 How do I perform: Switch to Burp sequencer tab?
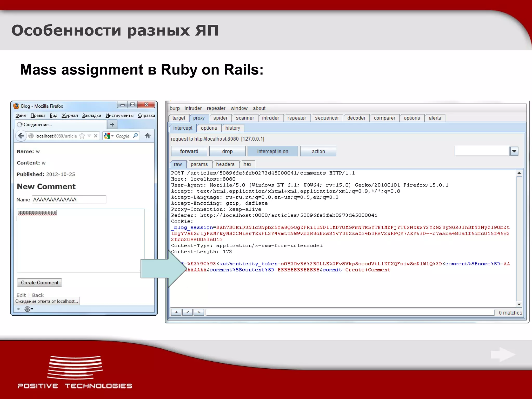coord(327,118)
